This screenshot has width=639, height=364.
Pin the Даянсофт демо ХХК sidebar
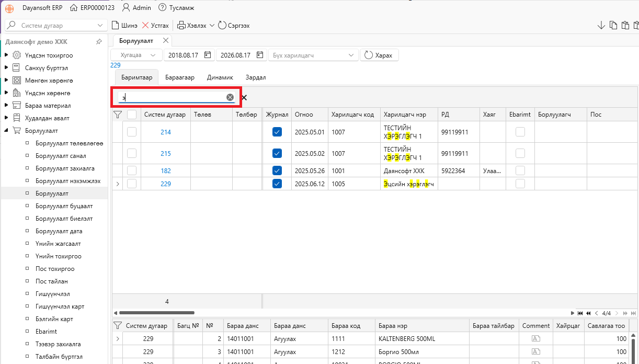point(99,42)
